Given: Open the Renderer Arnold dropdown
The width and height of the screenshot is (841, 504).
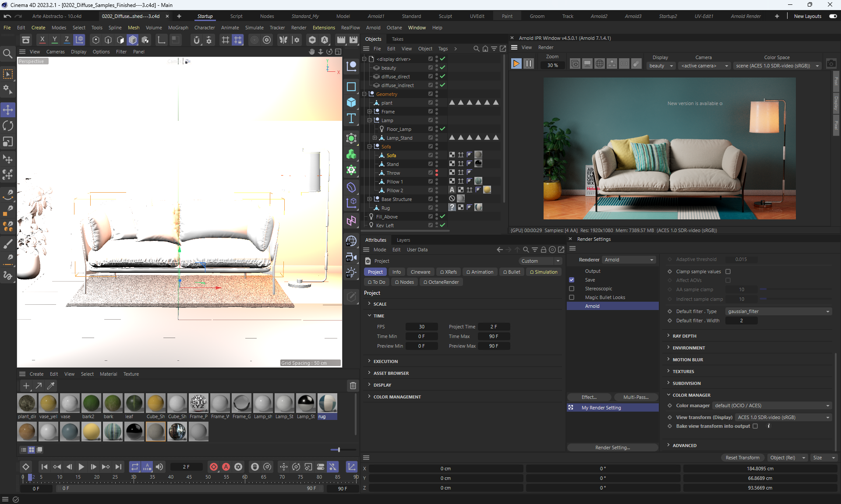Looking at the screenshot, I should click(x=629, y=260).
